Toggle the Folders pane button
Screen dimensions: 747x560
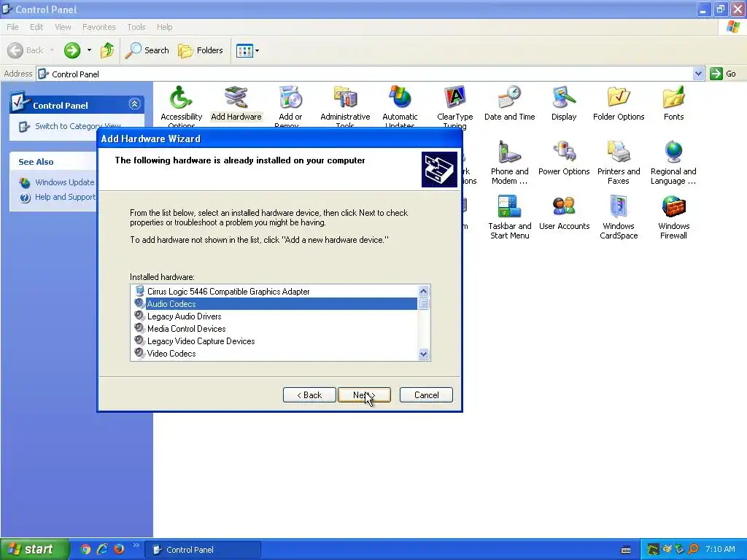click(x=201, y=50)
